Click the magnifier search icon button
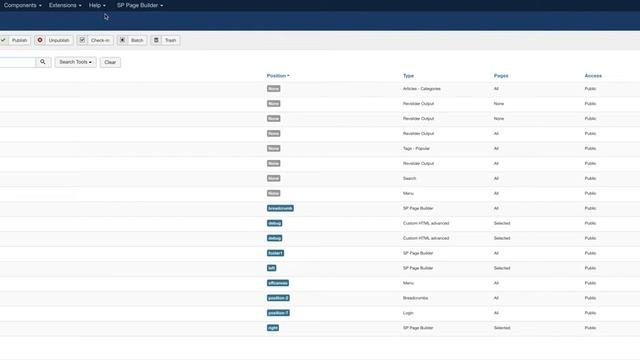640x360 pixels. 43,62
